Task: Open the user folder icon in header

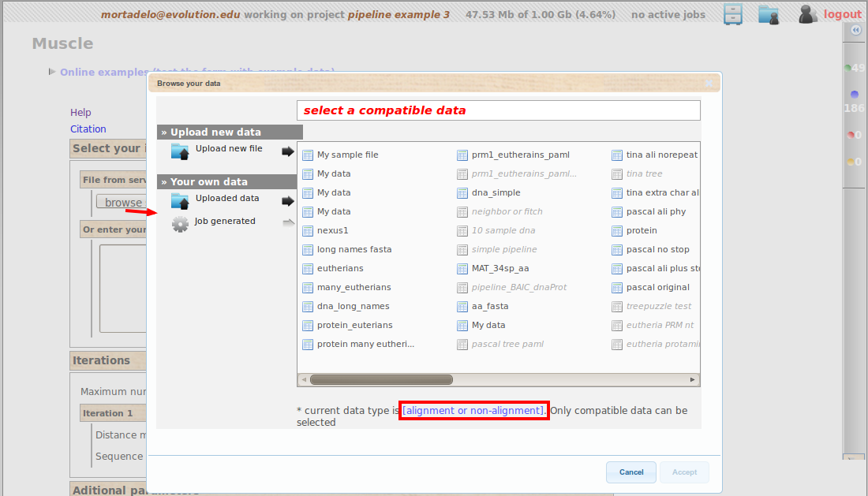Action: coord(769,14)
